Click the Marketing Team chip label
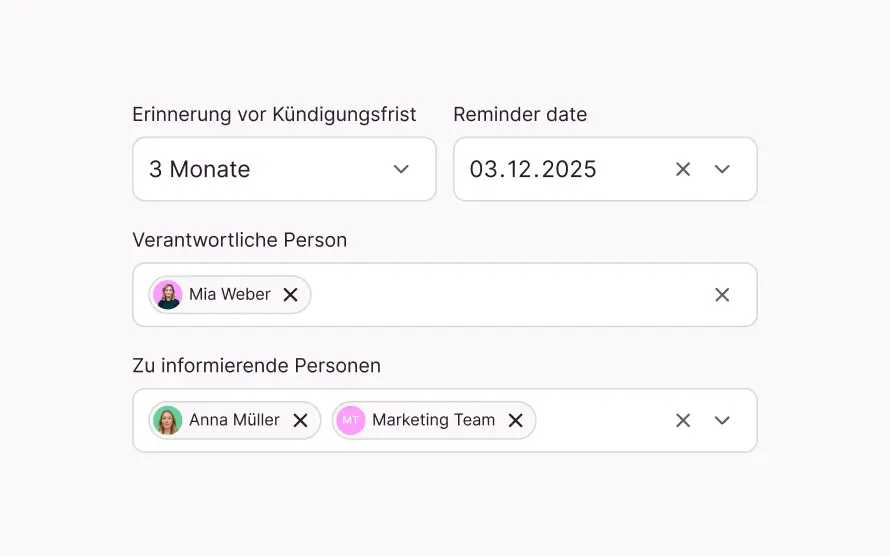The height and width of the screenshot is (556, 890). 433,421
